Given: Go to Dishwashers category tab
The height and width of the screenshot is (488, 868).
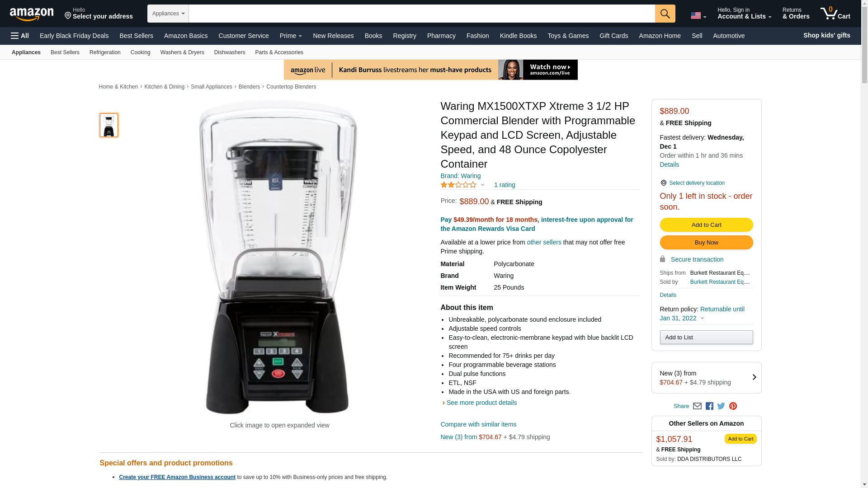Looking at the screenshot, I should tap(230, 52).
